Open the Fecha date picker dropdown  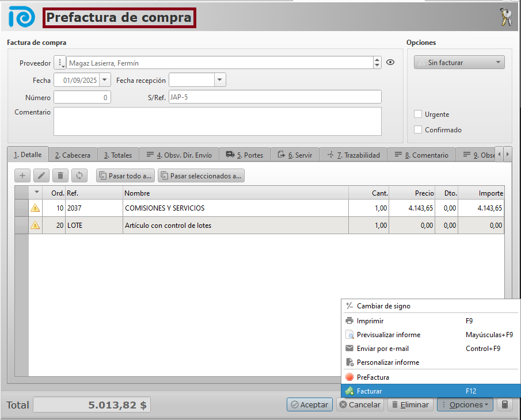[105, 81]
